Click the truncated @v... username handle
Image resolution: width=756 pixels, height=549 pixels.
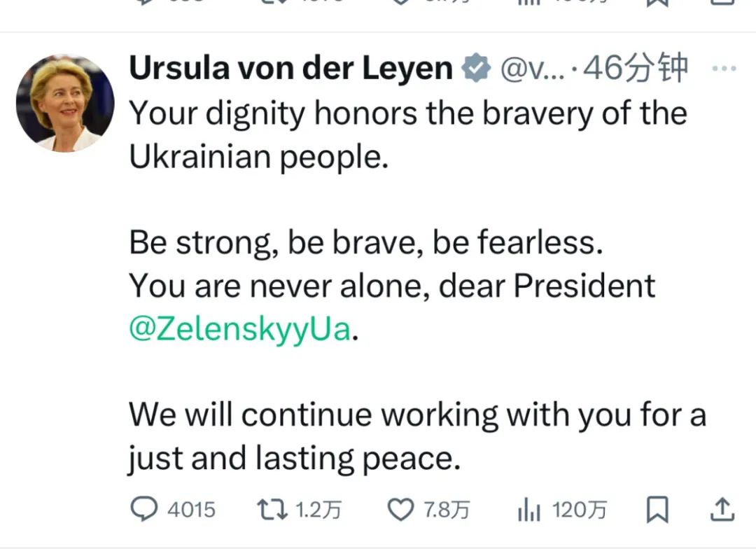click(x=532, y=69)
